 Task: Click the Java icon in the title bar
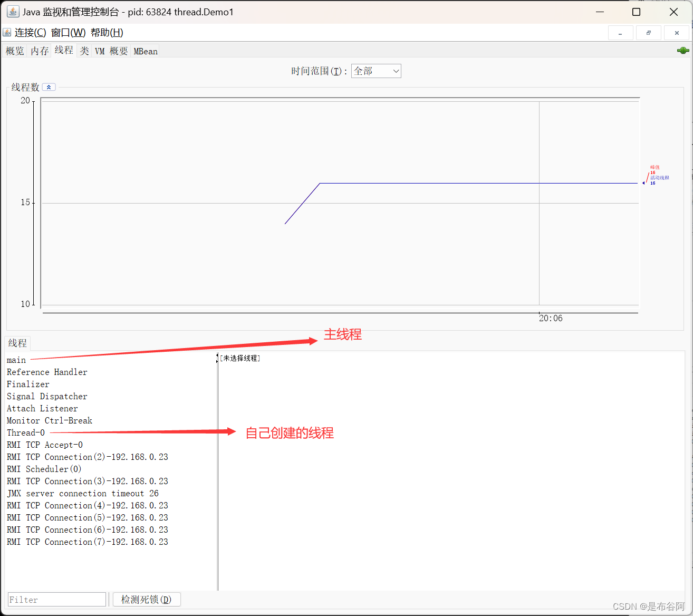click(x=13, y=12)
